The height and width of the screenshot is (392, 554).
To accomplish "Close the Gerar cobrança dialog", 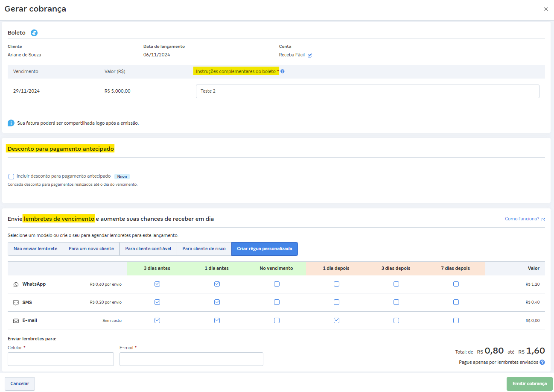I will (546, 9).
